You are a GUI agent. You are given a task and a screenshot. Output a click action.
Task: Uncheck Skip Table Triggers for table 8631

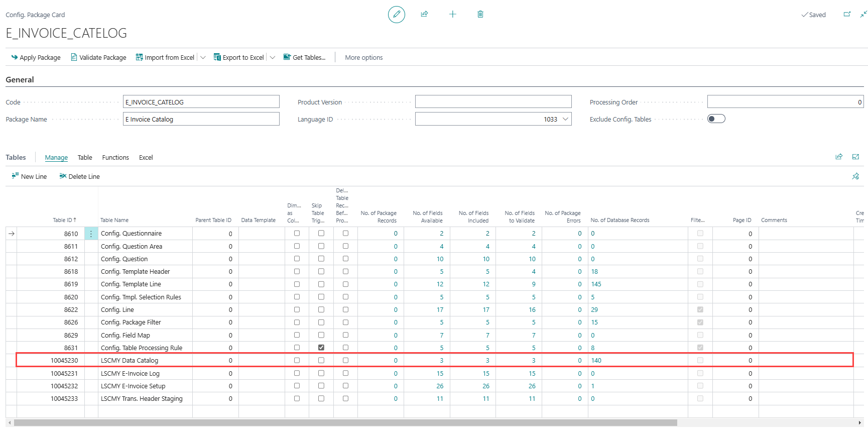tap(321, 348)
